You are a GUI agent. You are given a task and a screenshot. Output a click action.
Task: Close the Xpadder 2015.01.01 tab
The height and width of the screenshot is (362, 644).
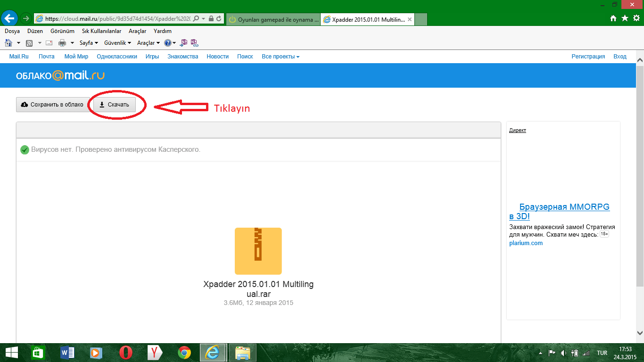[410, 19]
